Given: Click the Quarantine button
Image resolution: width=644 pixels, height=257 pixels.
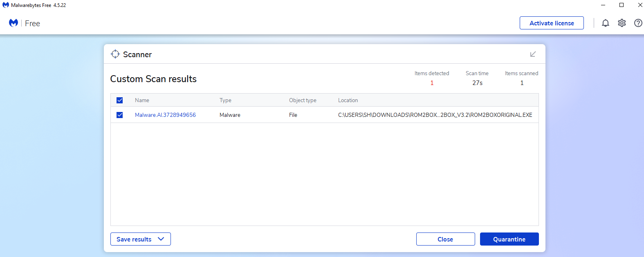Looking at the screenshot, I should click(x=509, y=239).
